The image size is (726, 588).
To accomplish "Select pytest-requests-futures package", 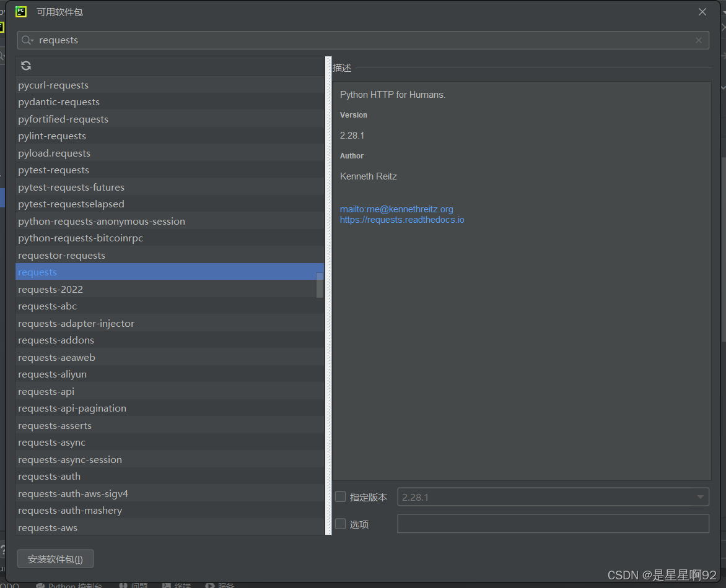I will coord(170,187).
